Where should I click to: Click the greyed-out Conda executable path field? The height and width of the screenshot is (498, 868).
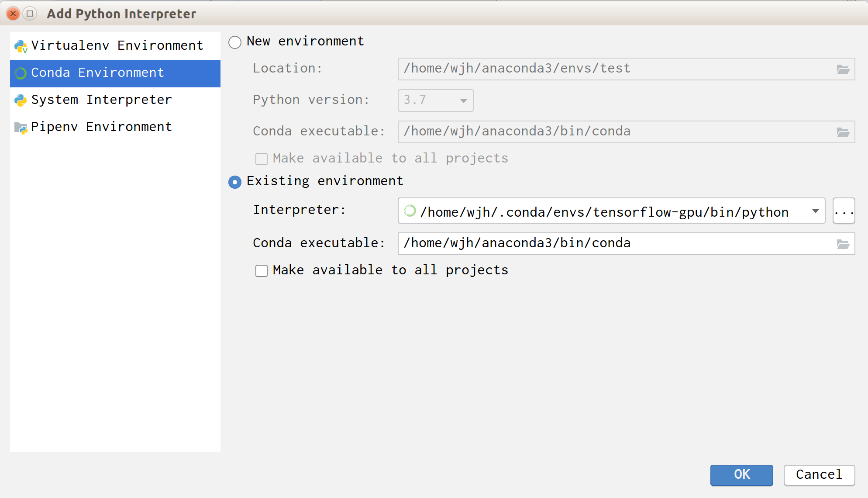(626, 132)
